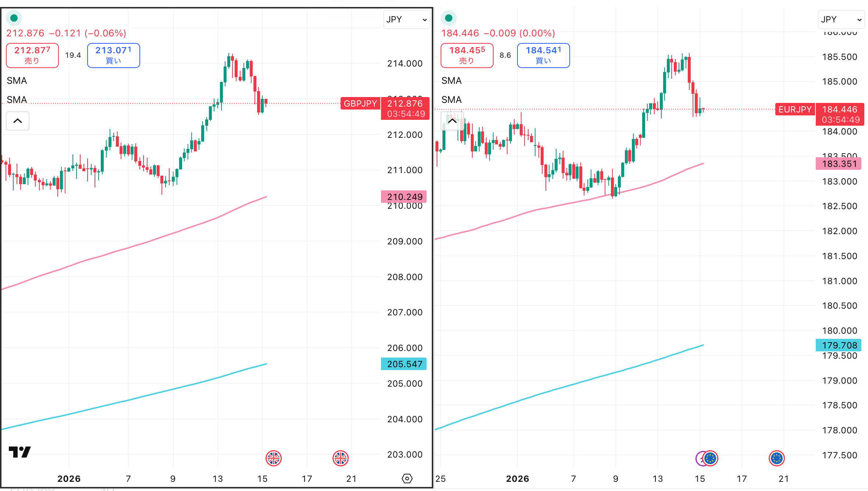The height and width of the screenshot is (491, 868).
Task: Collapse the indicator legend on the GBPJPY chart
Action: click(18, 121)
